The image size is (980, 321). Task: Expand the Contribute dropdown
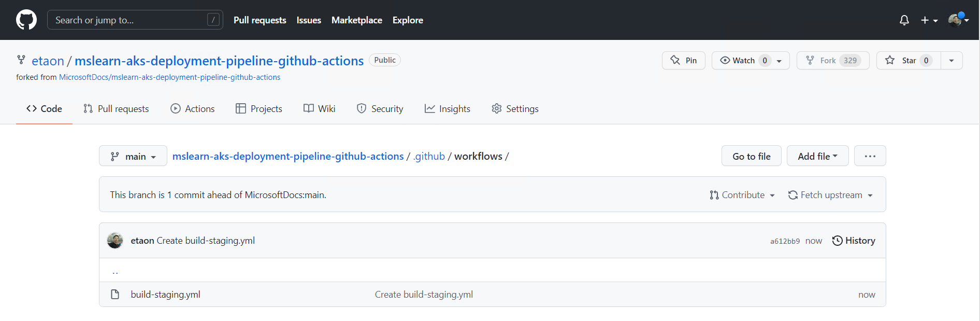click(x=742, y=195)
